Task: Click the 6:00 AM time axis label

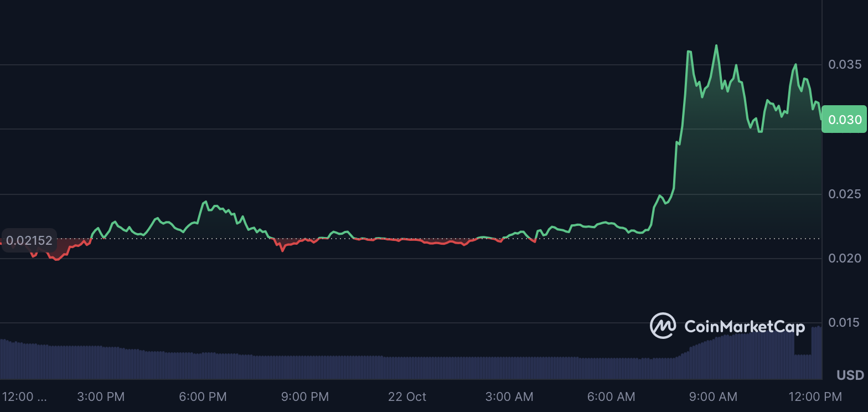Action: (x=611, y=396)
